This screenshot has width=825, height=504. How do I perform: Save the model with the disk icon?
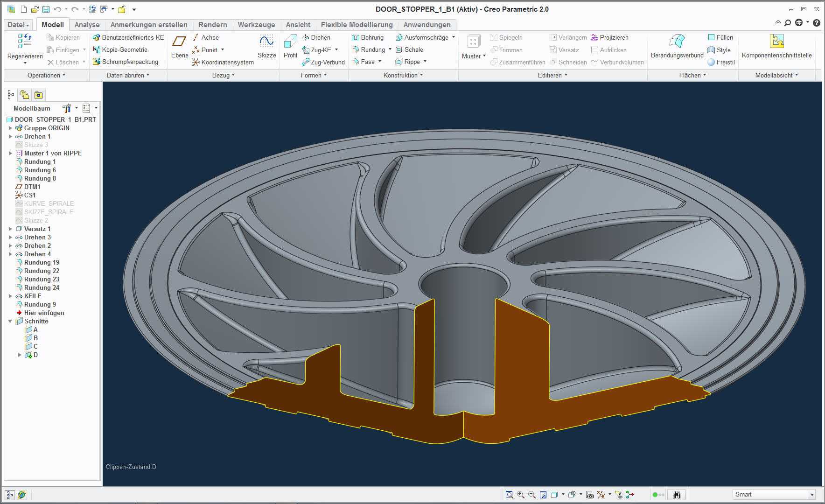[46, 9]
